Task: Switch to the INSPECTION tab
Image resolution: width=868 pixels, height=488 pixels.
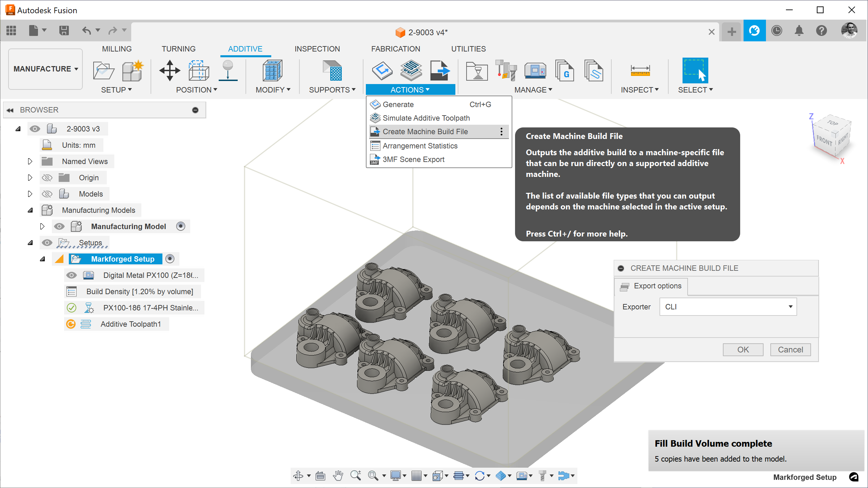Action: point(317,49)
